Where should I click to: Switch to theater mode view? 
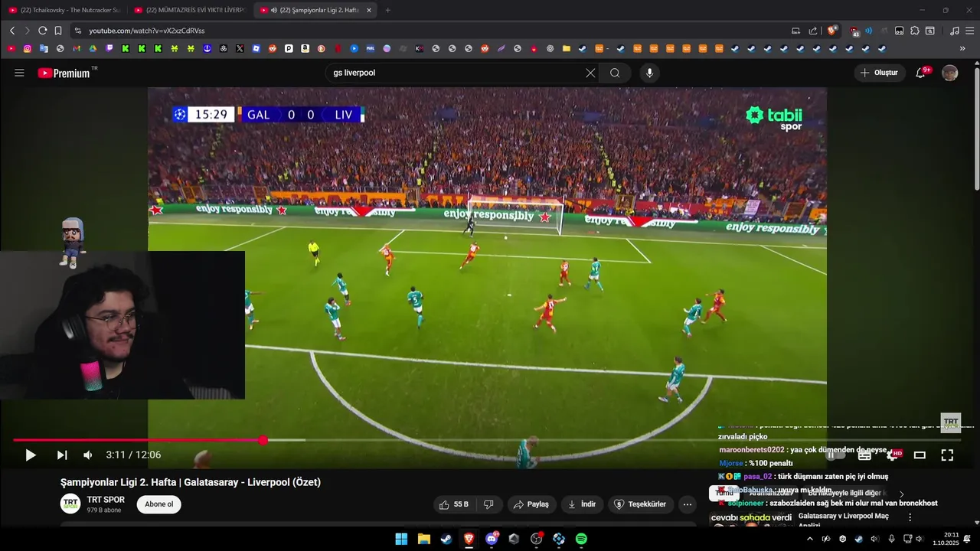(x=920, y=455)
